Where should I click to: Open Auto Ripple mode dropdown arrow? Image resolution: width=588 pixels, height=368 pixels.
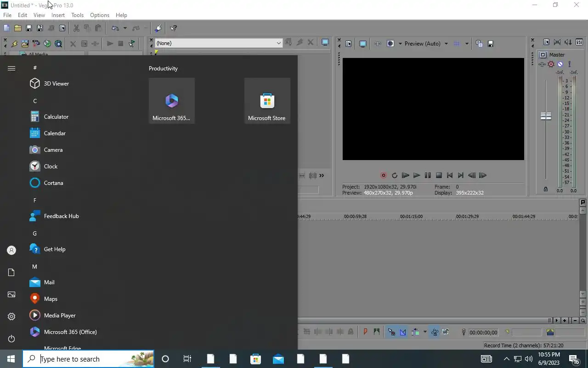pyautogui.click(x=425, y=332)
